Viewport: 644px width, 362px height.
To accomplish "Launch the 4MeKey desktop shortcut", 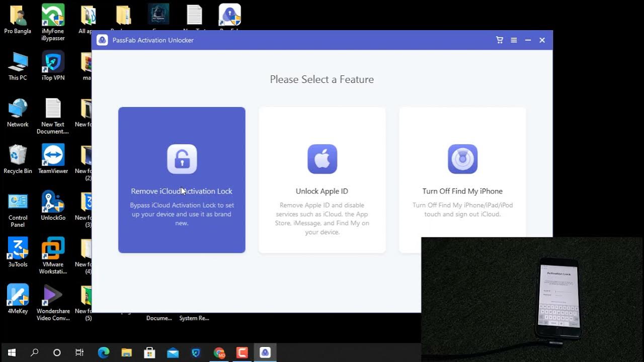I will point(18,299).
